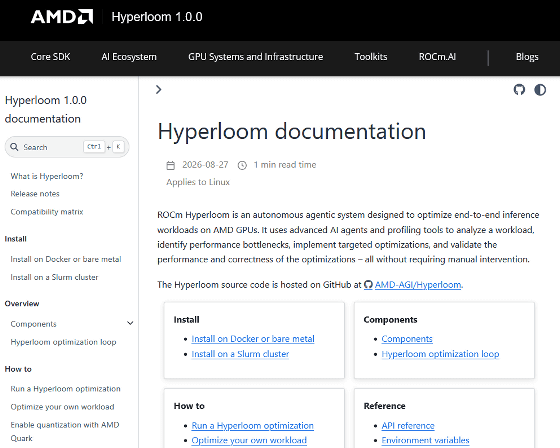
Task: Open Components entry in the sidebar
Action: [x=34, y=324]
